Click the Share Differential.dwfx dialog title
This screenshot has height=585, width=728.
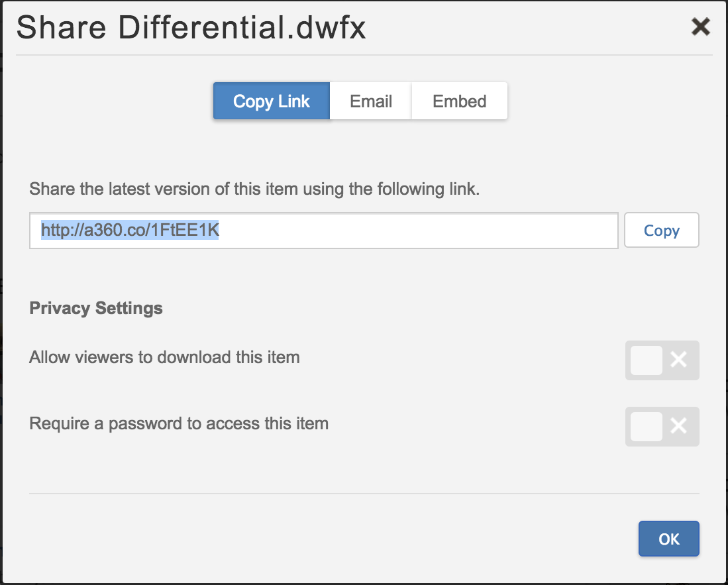[x=191, y=28]
